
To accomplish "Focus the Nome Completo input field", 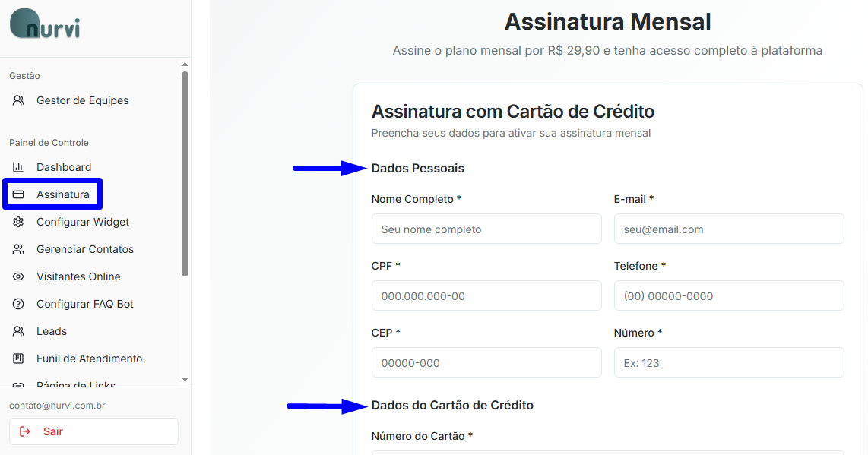I will [x=486, y=229].
